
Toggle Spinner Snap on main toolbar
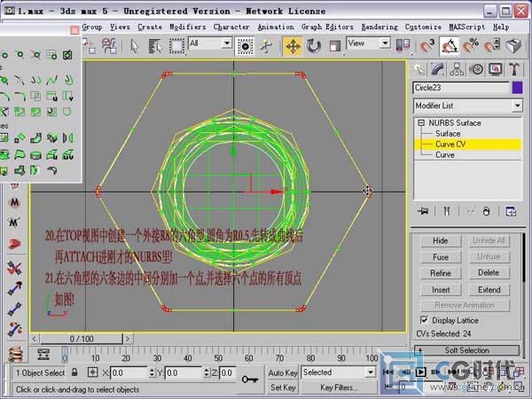pos(492,46)
